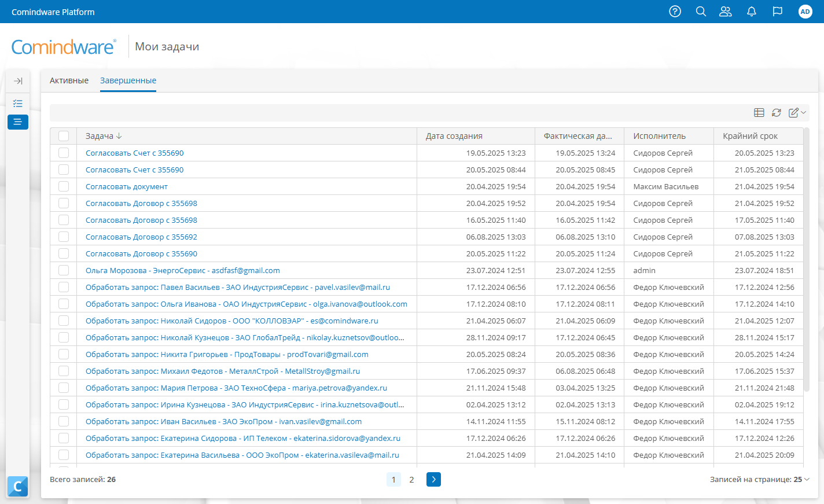The image size is (824, 504).
Task: Check the box for Согласовать документ row
Action: click(64, 186)
